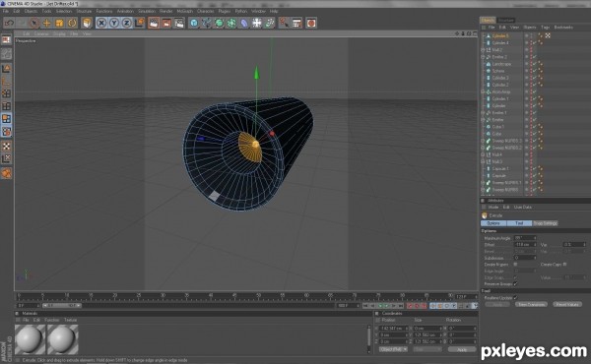This screenshot has width=591, height=364.
Task: Open Object (Rel) dropdown in Coordinates
Action: (x=393, y=349)
